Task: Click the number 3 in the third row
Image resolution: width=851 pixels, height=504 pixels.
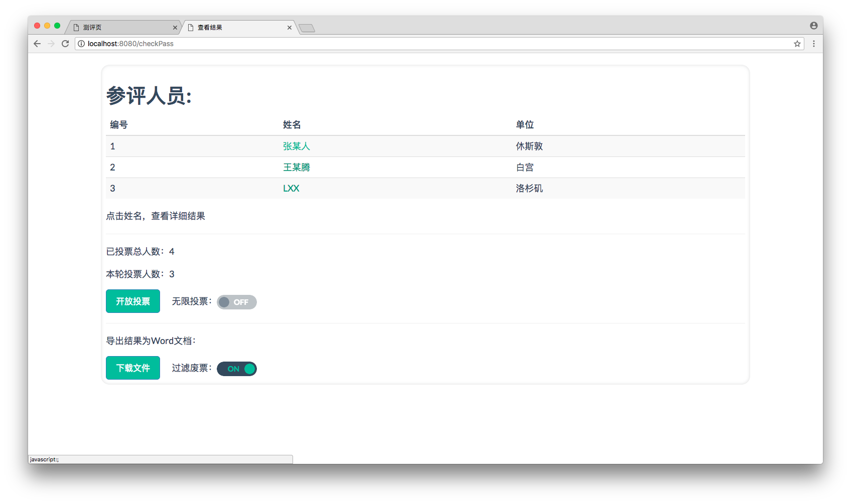Action: coord(112,188)
